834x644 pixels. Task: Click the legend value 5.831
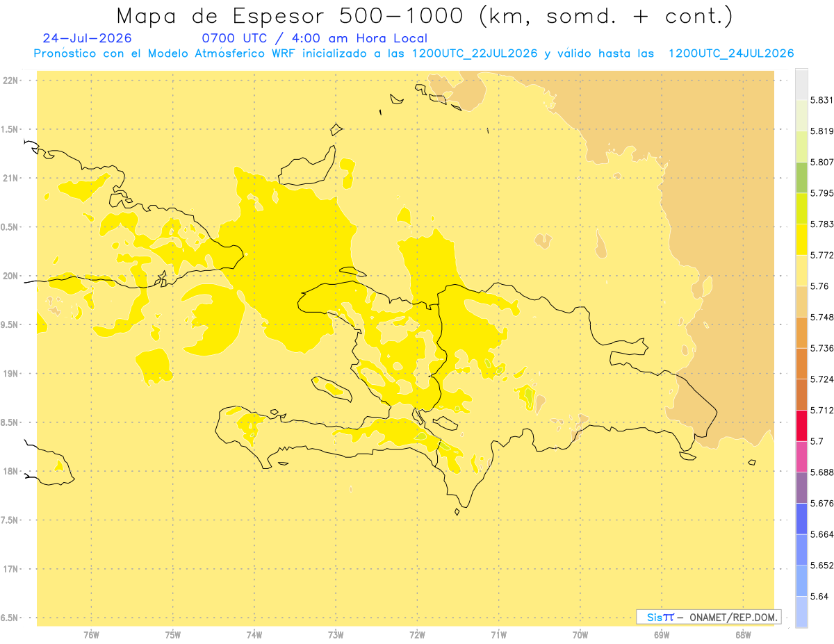point(821,100)
